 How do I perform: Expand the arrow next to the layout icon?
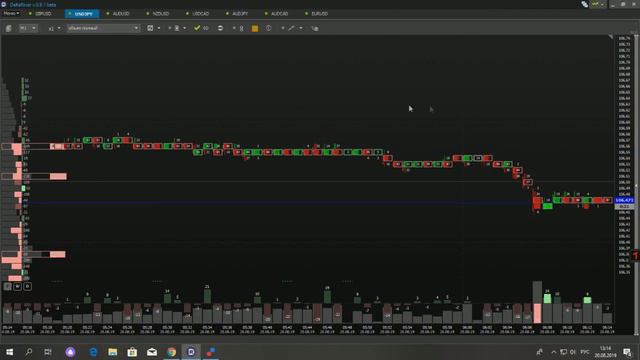[159, 28]
